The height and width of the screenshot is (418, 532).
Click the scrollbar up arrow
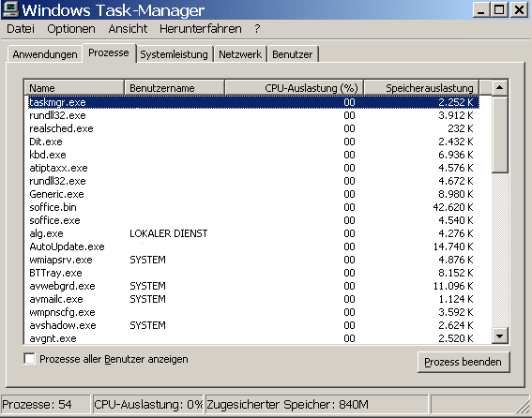coord(499,88)
